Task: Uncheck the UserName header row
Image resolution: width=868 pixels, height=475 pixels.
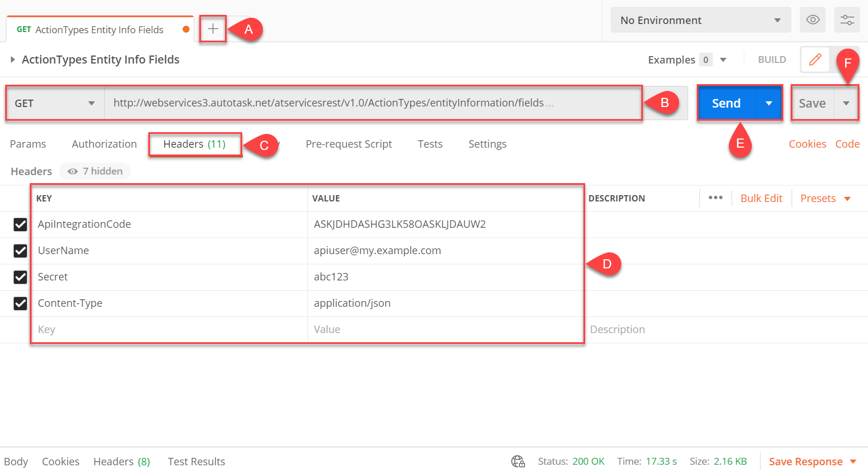Action: click(x=20, y=251)
